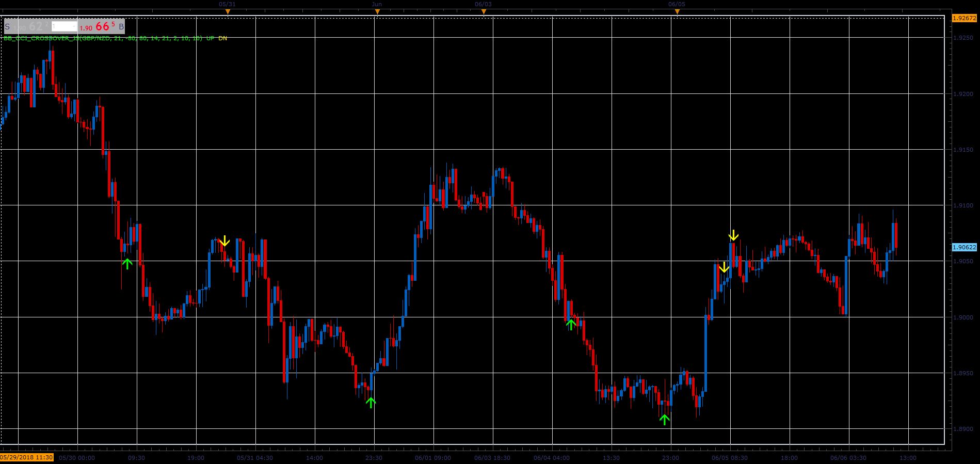Screen dimensions: 980x464
Task: Click the orange 1.92672 price tag
Action: point(964,18)
